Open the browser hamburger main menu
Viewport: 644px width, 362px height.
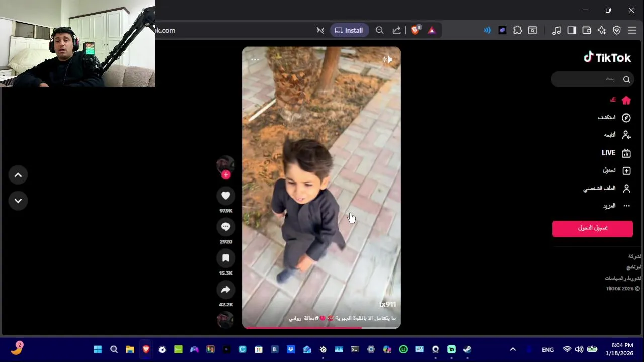tap(632, 30)
